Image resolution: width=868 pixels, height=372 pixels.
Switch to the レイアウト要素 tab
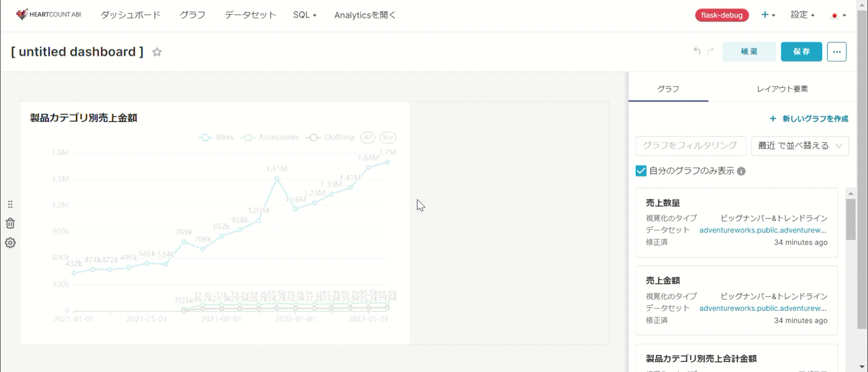click(x=782, y=89)
